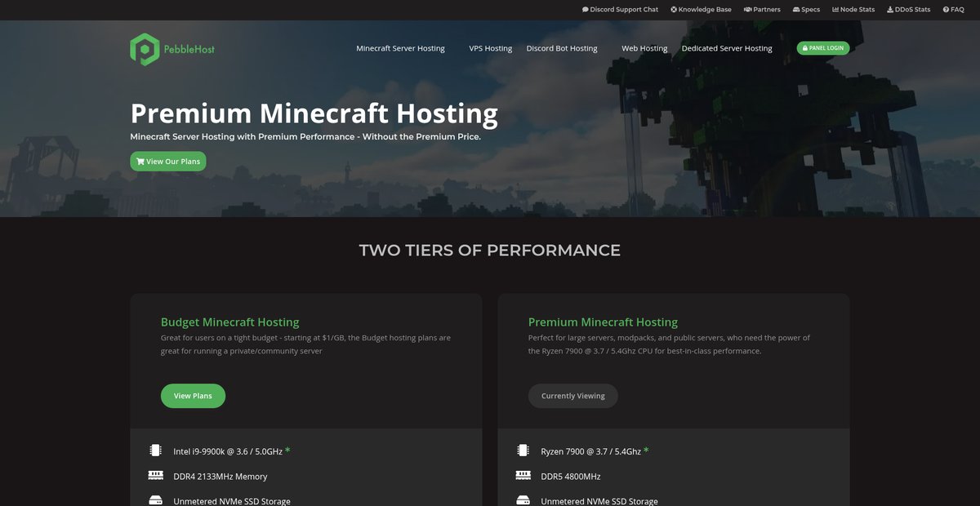Open the Minecraft Server Hosting menu
The height and width of the screenshot is (506, 980).
(x=400, y=48)
